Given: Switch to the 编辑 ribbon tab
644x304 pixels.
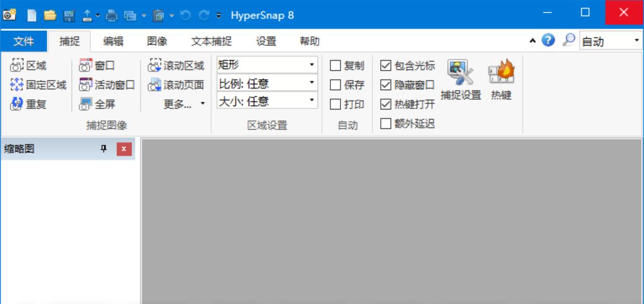Looking at the screenshot, I should pyautogui.click(x=113, y=41).
